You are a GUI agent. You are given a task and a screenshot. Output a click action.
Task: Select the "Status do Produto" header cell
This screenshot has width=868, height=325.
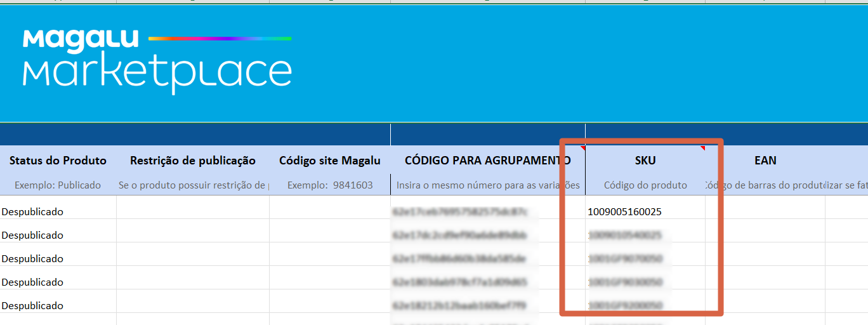pyautogui.click(x=58, y=161)
